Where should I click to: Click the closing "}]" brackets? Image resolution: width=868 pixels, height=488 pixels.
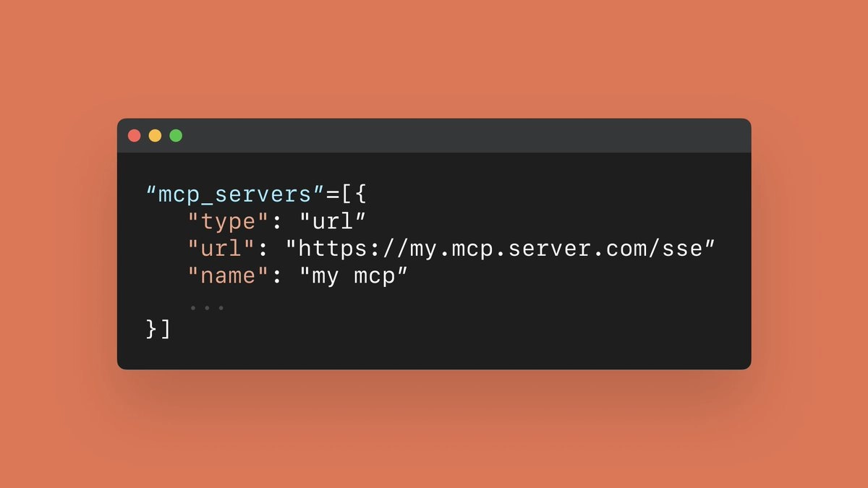(158, 329)
